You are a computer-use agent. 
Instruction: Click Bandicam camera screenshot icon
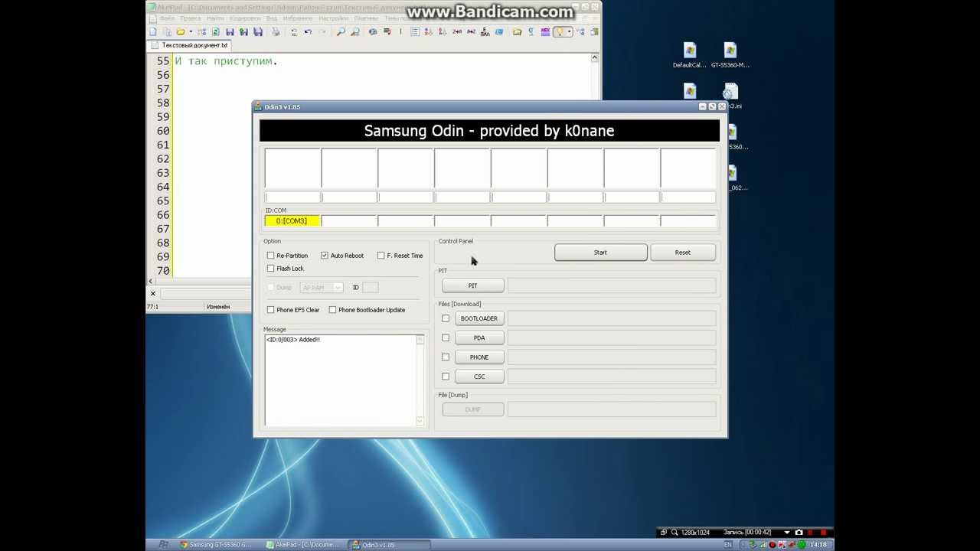click(x=799, y=532)
